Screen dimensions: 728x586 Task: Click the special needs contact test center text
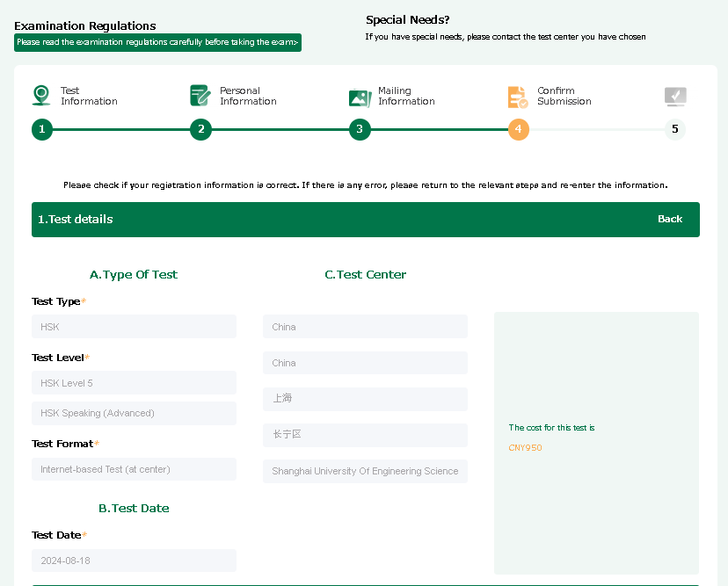[506, 37]
